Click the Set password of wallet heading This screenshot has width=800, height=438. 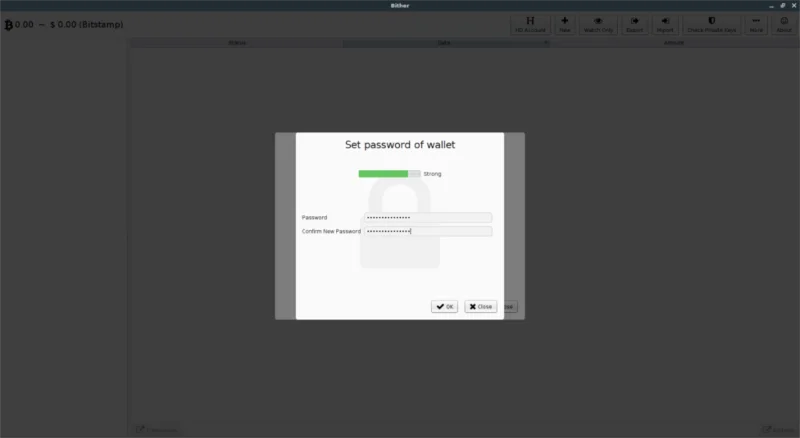(x=400, y=145)
